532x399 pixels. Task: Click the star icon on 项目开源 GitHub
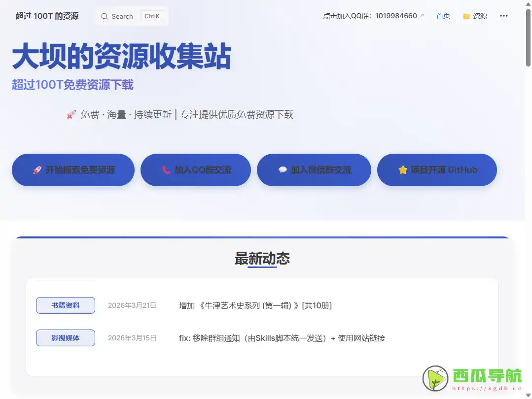[x=402, y=169]
